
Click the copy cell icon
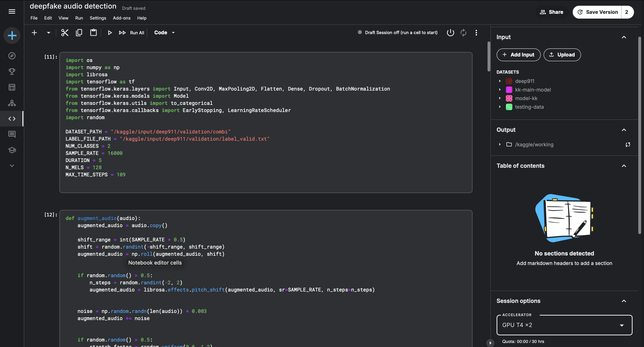(x=79, y=32)
